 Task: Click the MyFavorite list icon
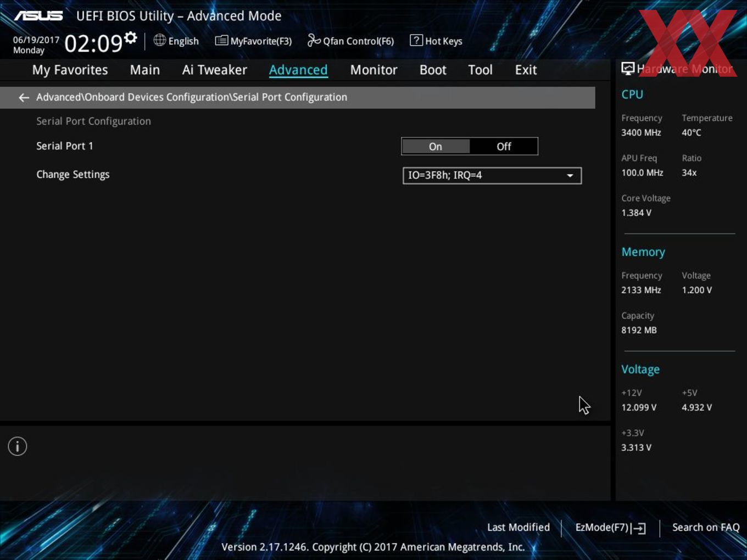[x=221, y=41]
